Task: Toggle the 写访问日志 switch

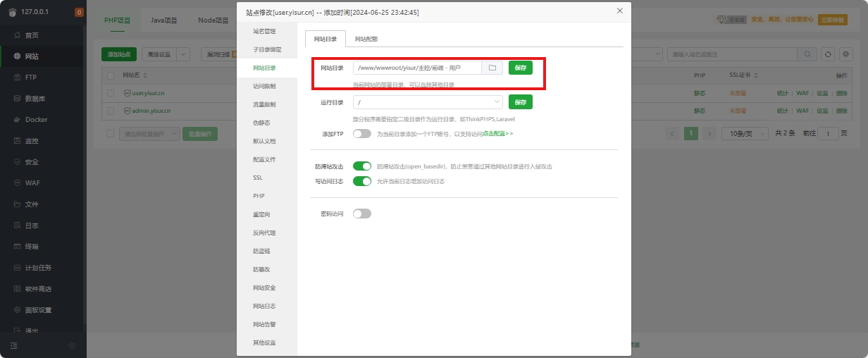Action: tap(361, 181)
